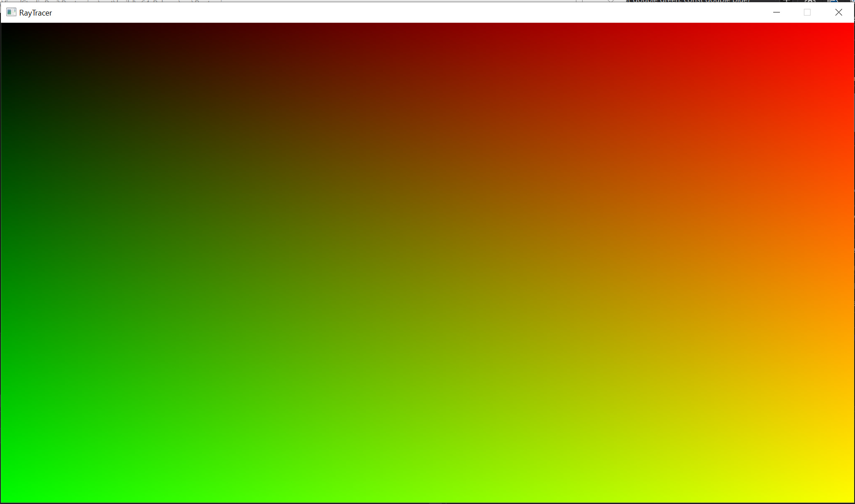Screen dimensions: 855x504
Task: Click the black top-left corner of gradient
Action: pos(6,28)
